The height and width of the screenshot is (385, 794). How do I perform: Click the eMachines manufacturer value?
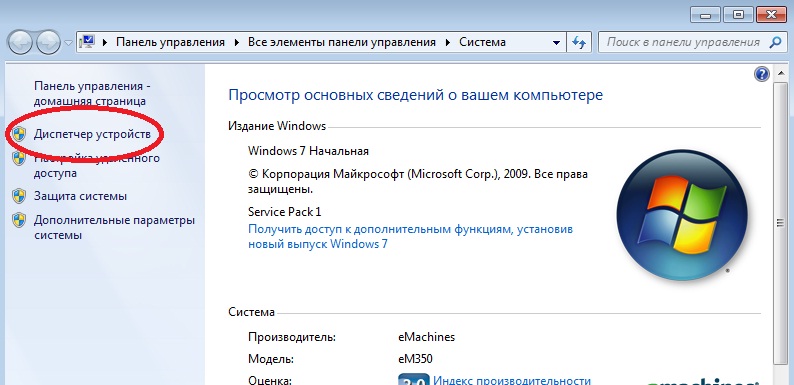pyautogui.click(x=427, y=337)
